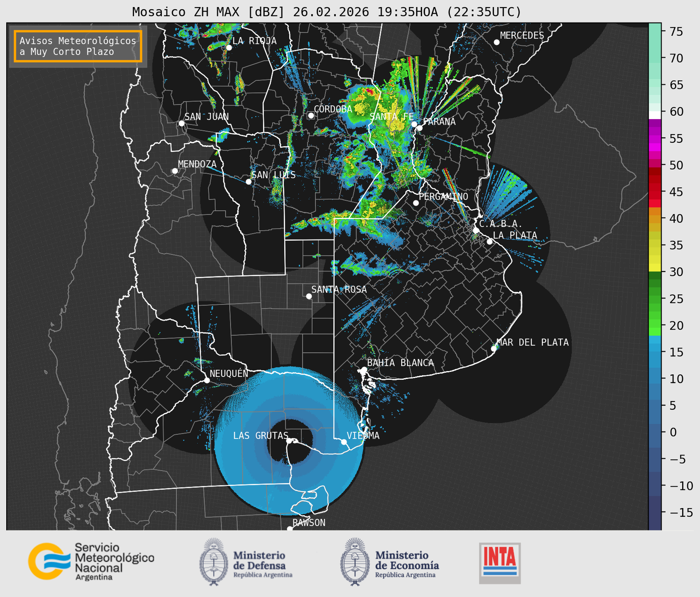
Task: Click the INTA logo
Action: 500,563
